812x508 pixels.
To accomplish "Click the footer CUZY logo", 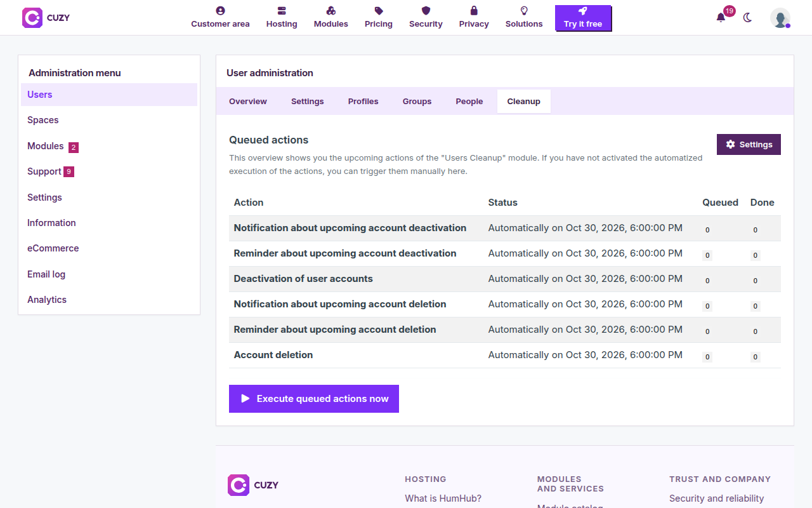I will (x=253, y=485).
